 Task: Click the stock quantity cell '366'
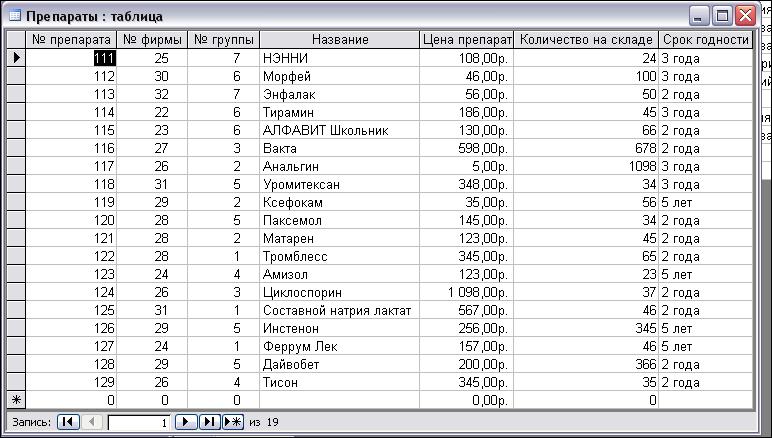(586, 364)
